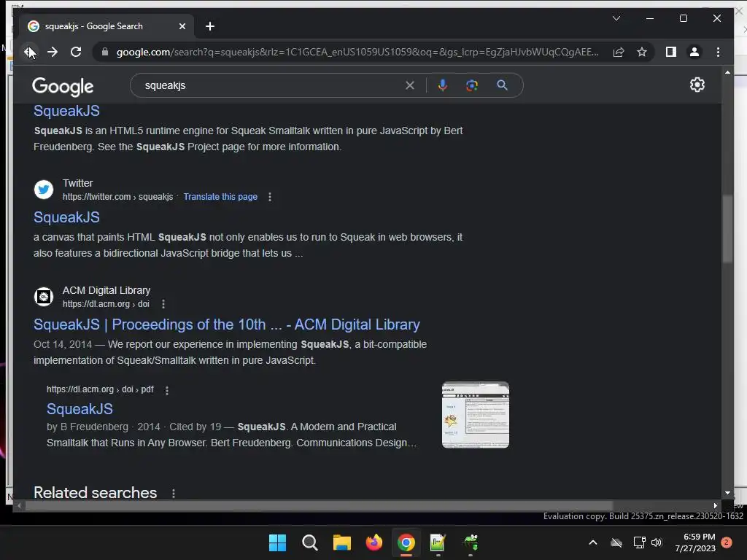Open Related searches options menu
The width and height of the screenshot is (747, 560).
tap(174, 494)
